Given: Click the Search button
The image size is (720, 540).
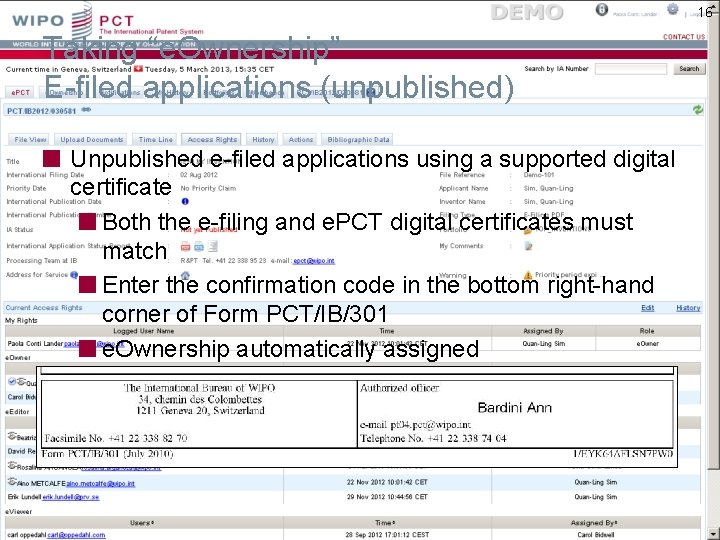Looking at the screenshot, I should coord(689,69).
